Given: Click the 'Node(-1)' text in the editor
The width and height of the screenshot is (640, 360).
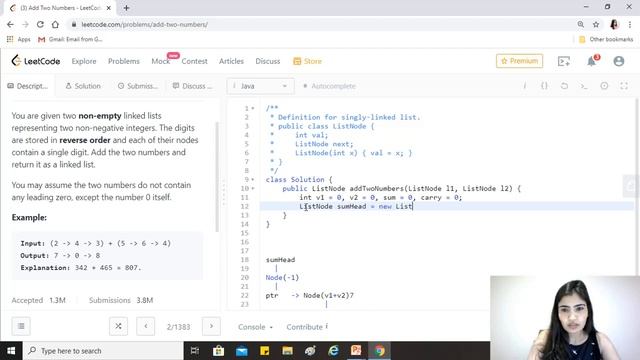Looking at the screenshot, I should [x=282, y=278].
